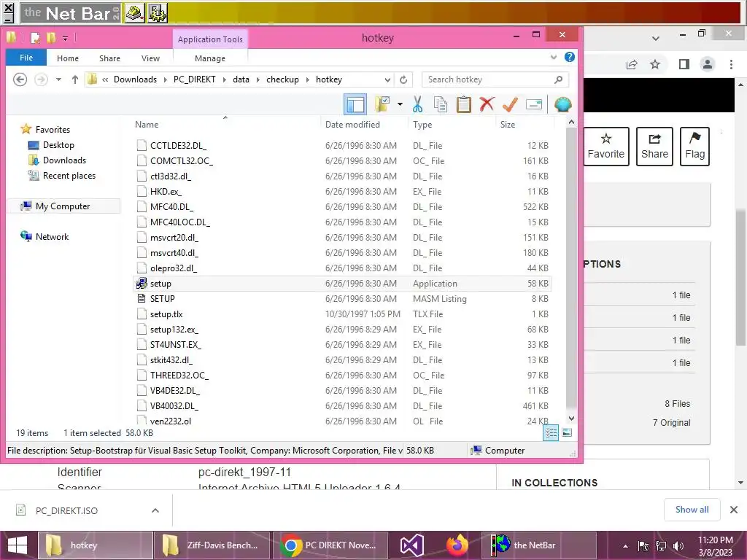The image size is (747, 560).
Task: Click the Chrome share page icon
Action: pos(632,64)
